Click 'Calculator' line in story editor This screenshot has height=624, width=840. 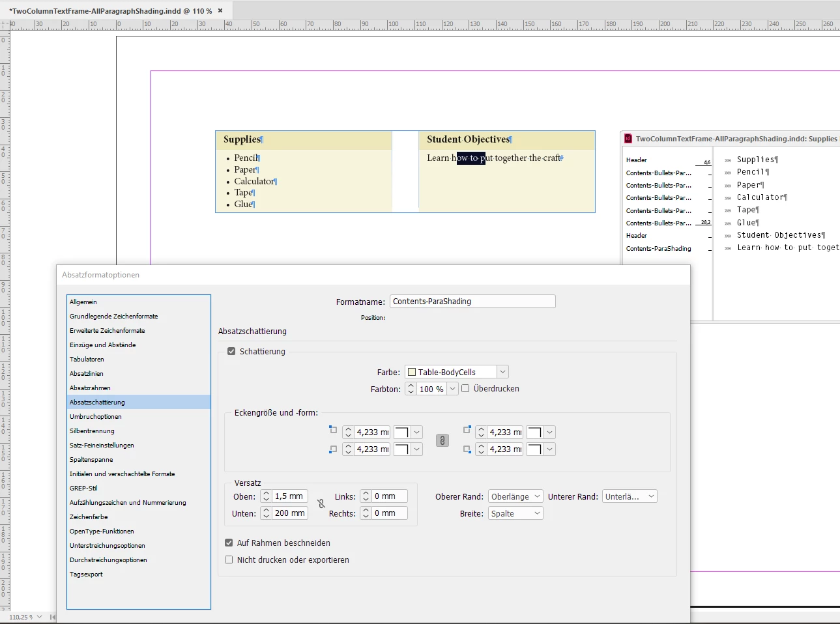tap(760, 197)
